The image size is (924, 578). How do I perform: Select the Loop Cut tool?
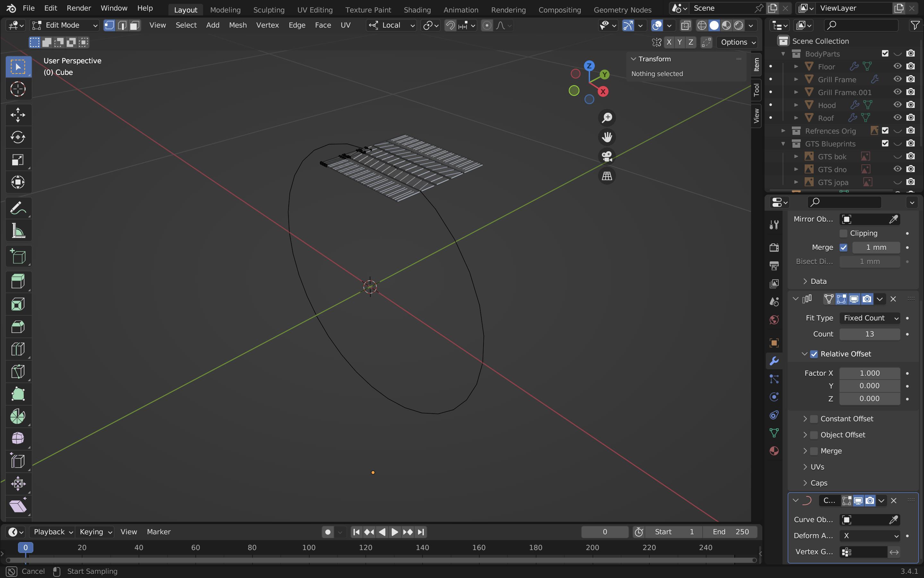click(18, 349)
